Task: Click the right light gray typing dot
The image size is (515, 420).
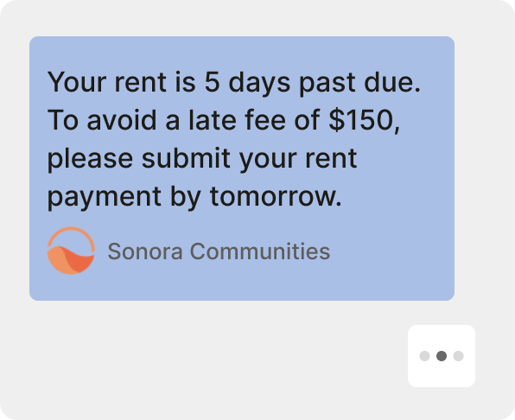Action: [458, 356]
